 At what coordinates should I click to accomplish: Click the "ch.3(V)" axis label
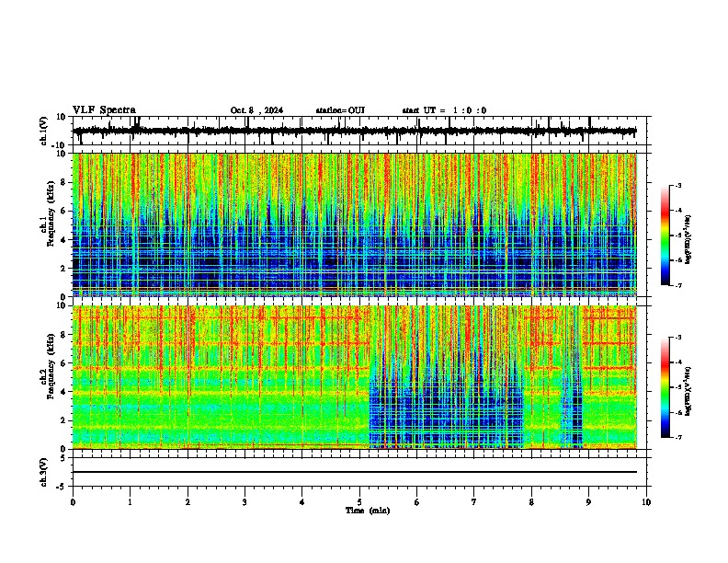coord(44,472)
